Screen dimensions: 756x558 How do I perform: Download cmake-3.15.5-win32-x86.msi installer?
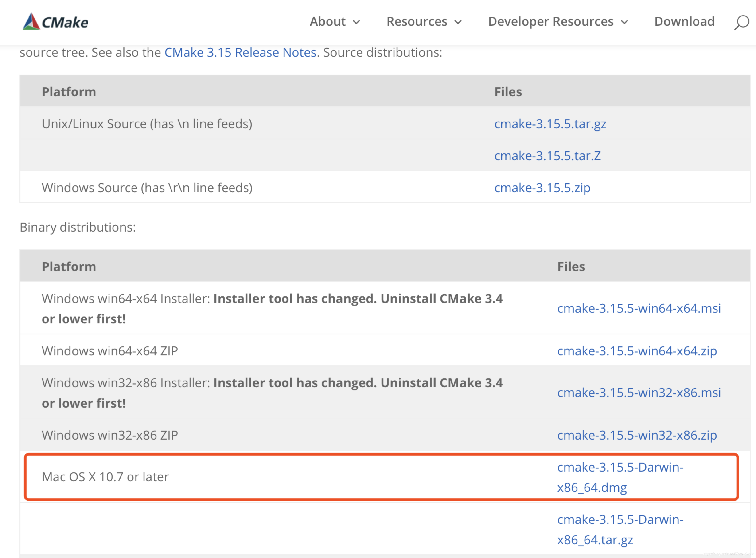pyautogui.click(x=639, y=393)
